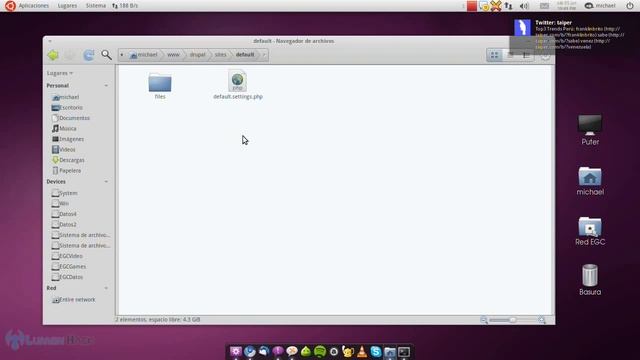Click the zoom-in magnifier in status bar
The width and height of the screenshot is (640, 360).
(x=542, y=320)
